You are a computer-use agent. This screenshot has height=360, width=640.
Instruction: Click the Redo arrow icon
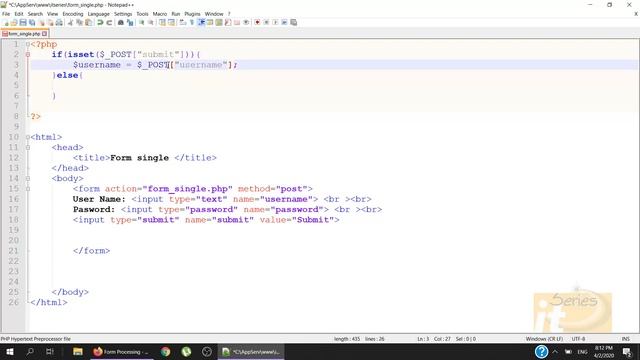coord(109,22)
